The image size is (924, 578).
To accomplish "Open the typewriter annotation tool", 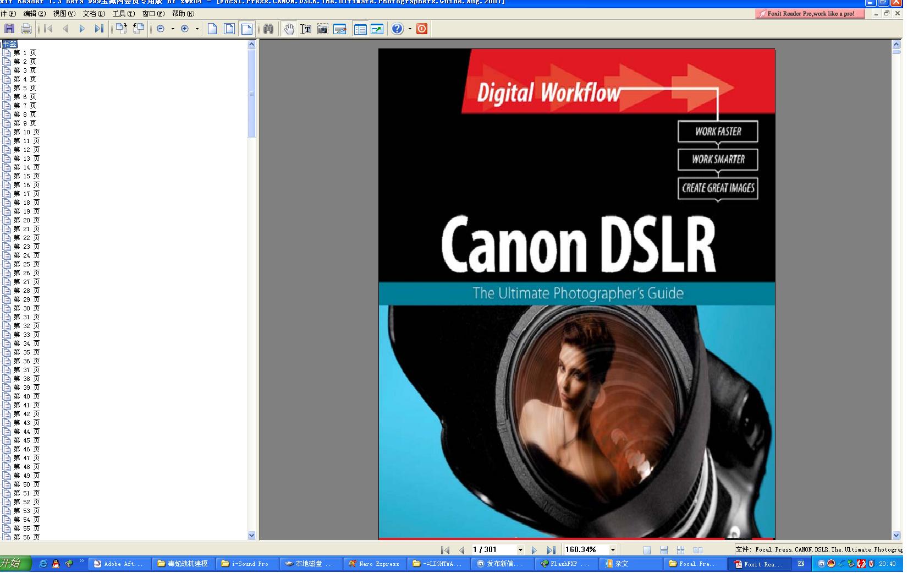I will pos(340,29).
